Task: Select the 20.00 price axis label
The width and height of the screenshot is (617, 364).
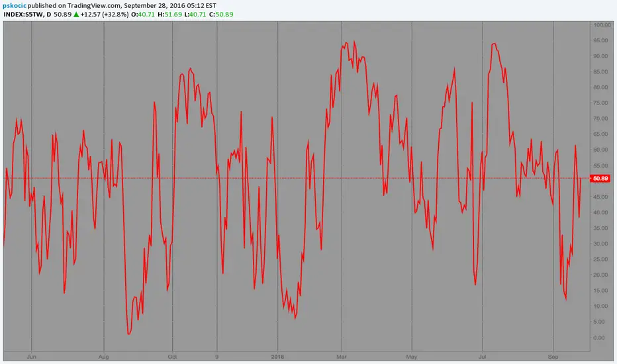Action: [x=600, y=275]
